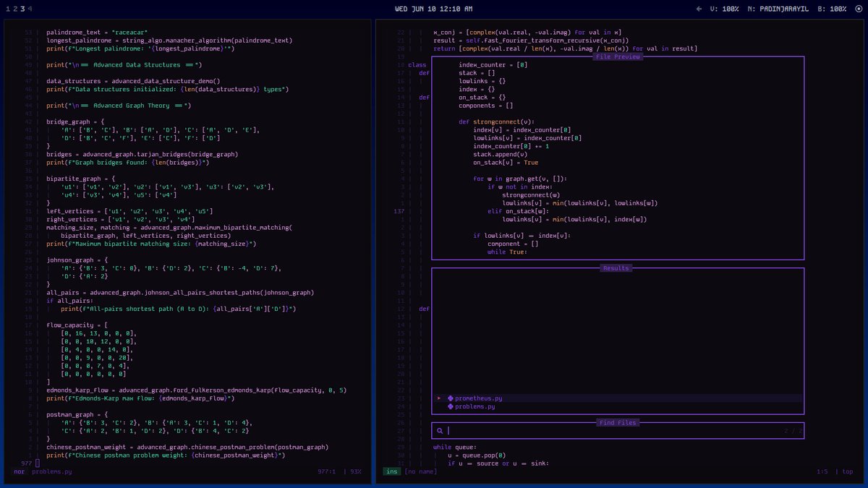The height and width of the screenshot is (488, 868).
Task: Click the 'u = queue.pop(0)' line
Action: point(477,455)
